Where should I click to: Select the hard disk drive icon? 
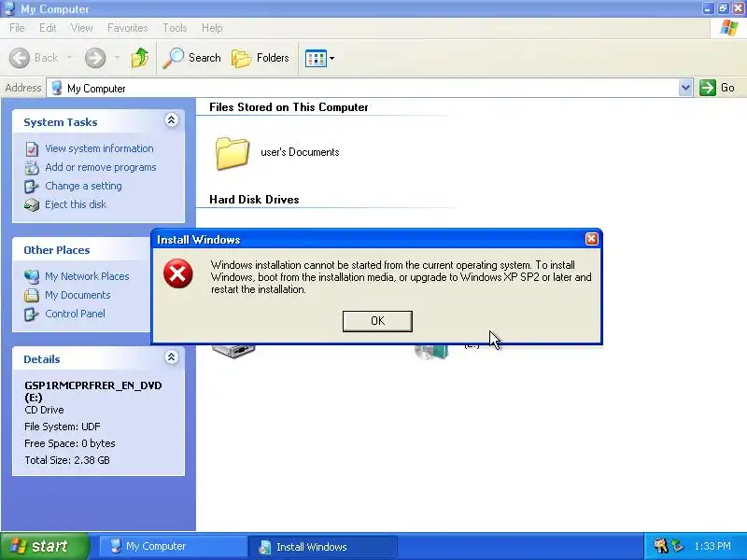(x=233, y=351)
